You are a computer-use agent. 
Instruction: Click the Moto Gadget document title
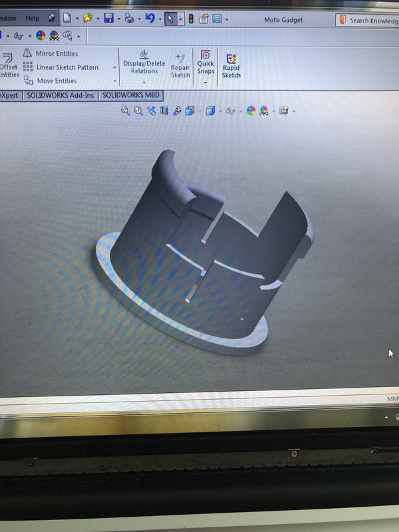point(283,20)
